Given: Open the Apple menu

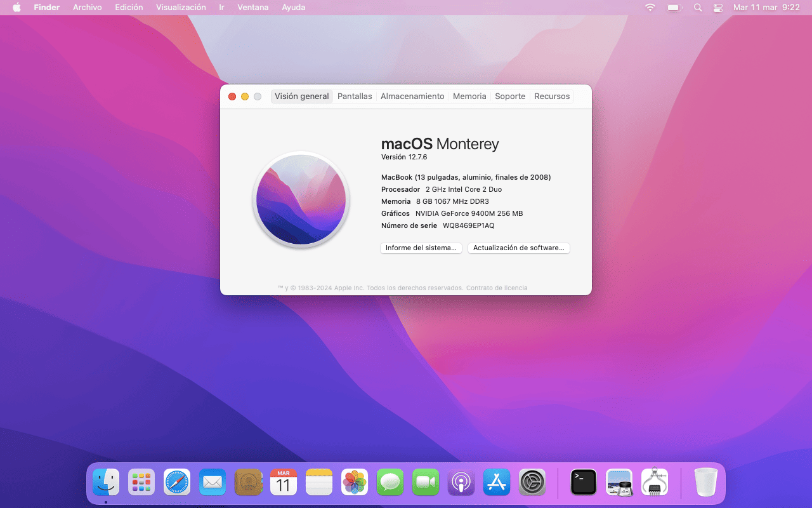Looking at the screenshot, I should [x=16, y=8].
